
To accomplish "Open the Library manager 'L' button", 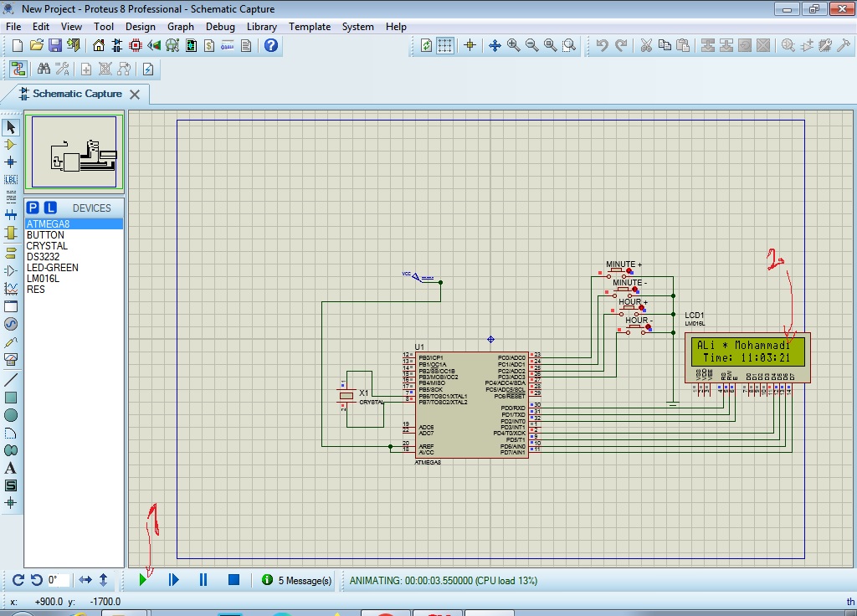I will 50,208.
